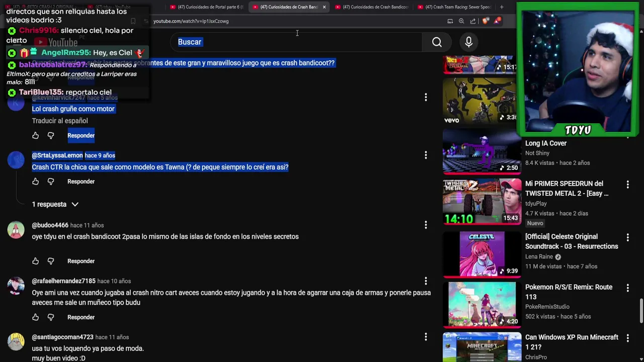The width and height of the screenshot is (644, 362).
Task: Open menu for Can Windows XP Run Minecraft
Action: [627, 338]
